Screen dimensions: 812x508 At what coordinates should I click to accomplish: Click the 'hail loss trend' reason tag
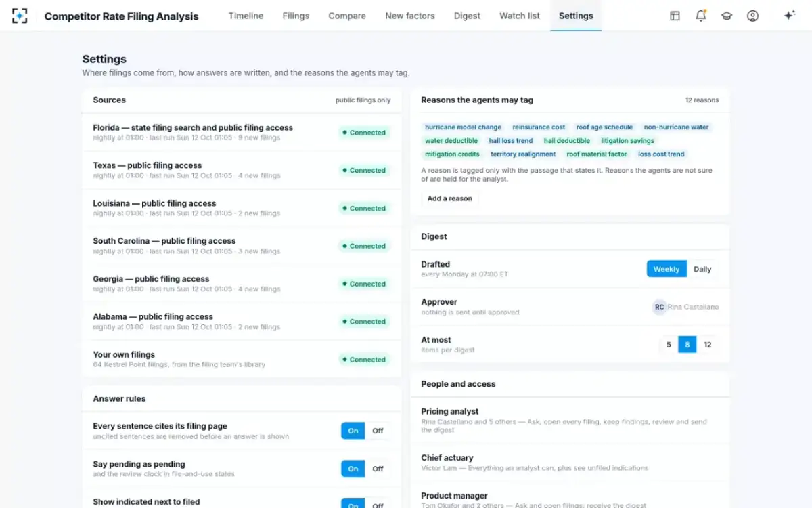511,141
